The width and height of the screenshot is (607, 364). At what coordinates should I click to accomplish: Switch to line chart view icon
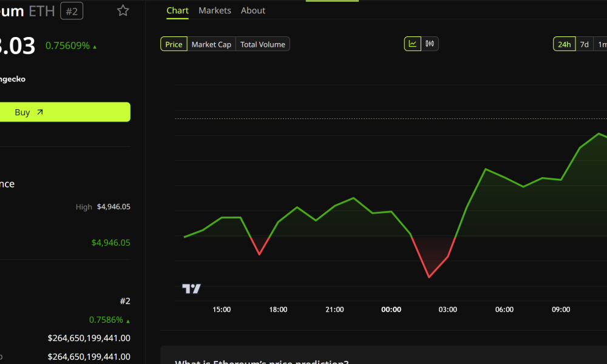[413, 44]
